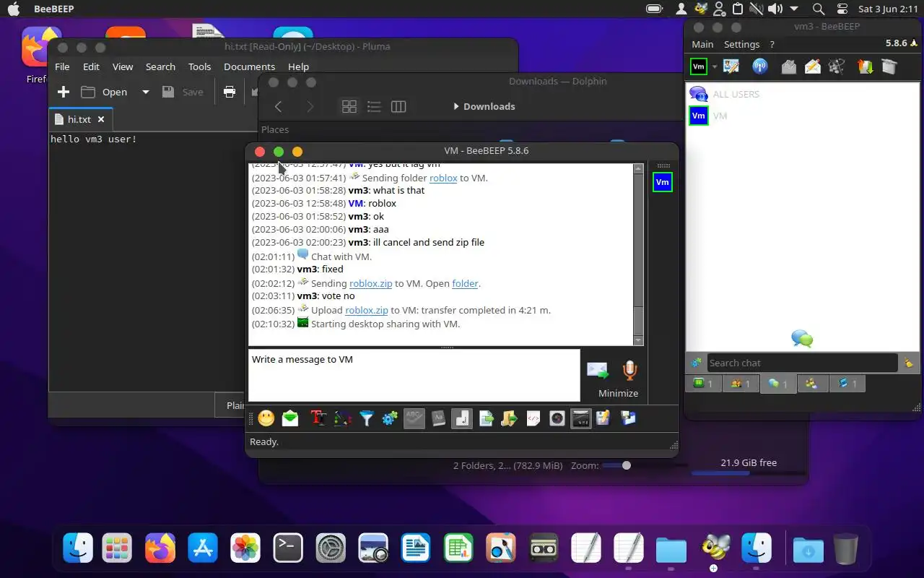Select ALL USERS in the BeeBEEP chat list
Screen dimensions: 924x578
(x=801, y=94)
